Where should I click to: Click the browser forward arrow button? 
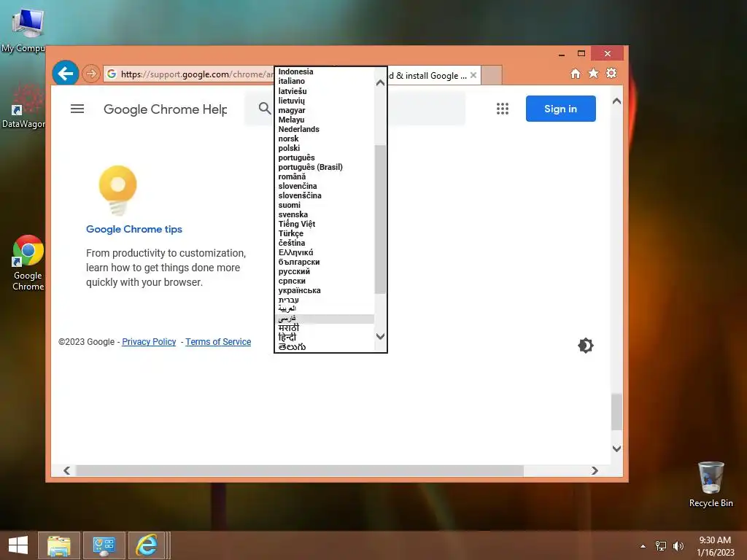coord(91,74)
